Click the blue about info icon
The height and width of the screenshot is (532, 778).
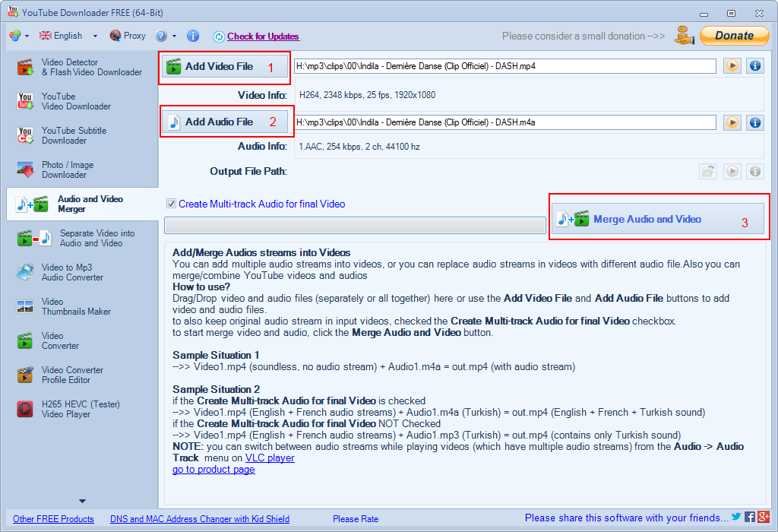(193, 36)
